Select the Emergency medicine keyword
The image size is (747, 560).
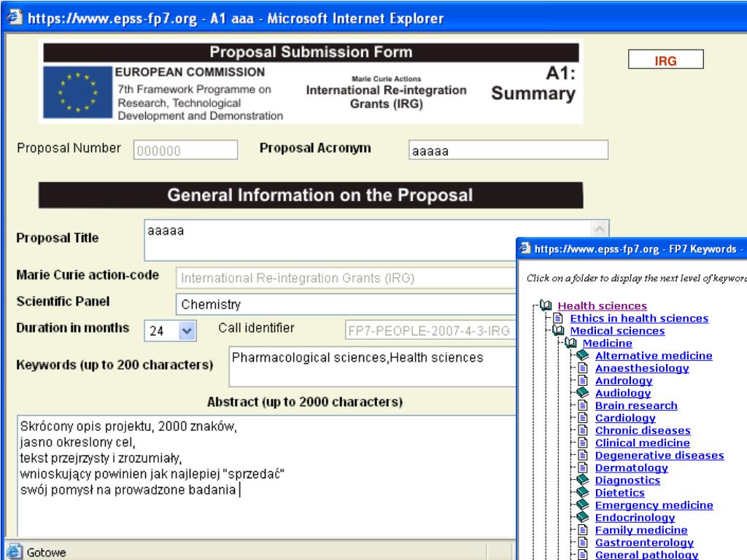(654, 505)
